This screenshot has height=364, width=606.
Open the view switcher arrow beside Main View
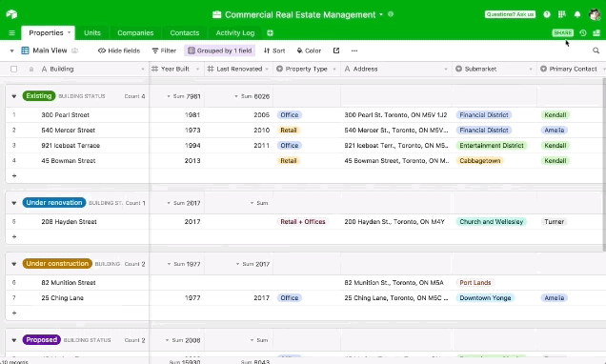(11, 51)
